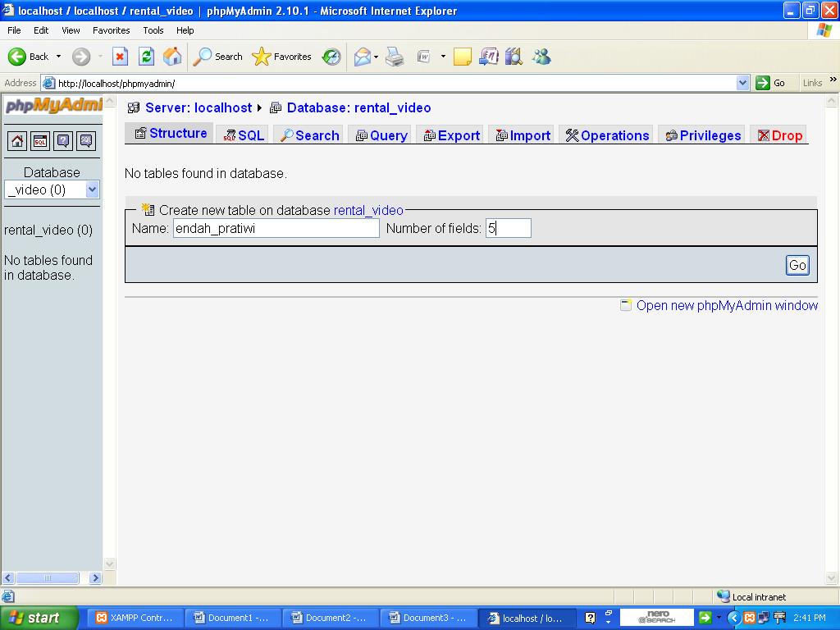Click the Server icon in breadcrumb
The image size is (840, 630).
[x=134, y=108]
